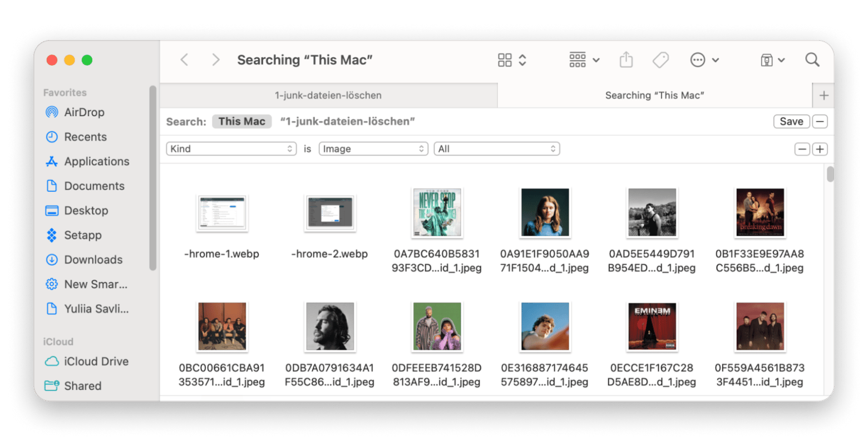Add a new tab with plus button
Screen dimensions: 868x446
tap(823, 96)
